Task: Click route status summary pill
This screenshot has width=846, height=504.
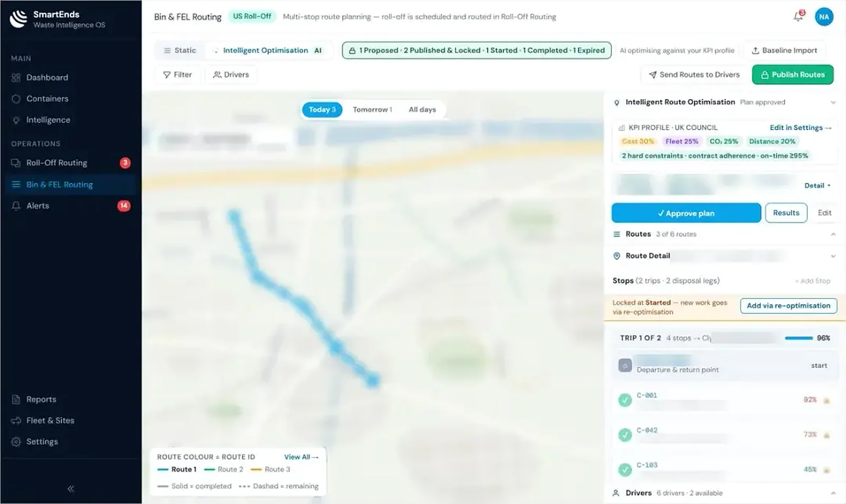Action: 476,50
